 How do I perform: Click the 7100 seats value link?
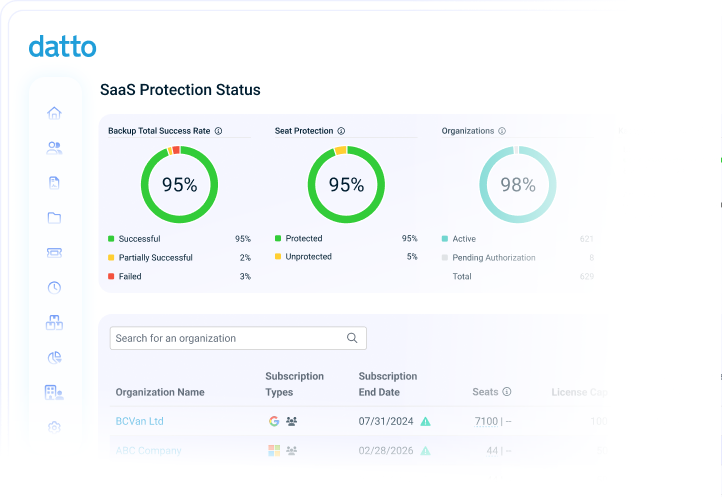(x=486, y=421)
